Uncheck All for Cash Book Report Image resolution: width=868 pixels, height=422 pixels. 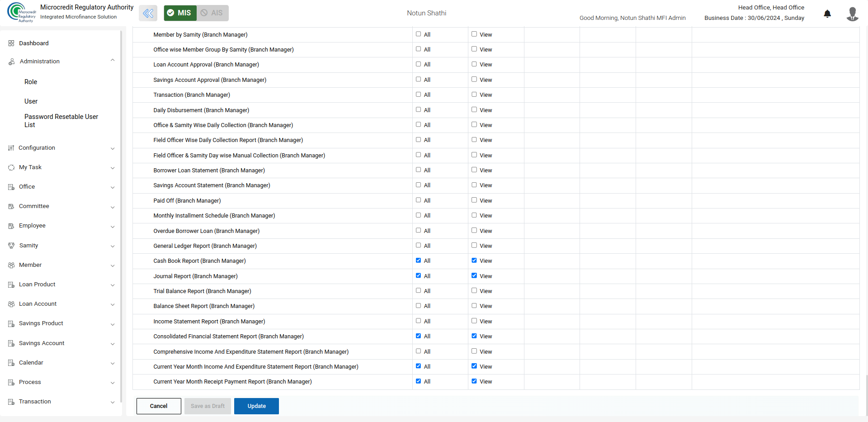418,261
